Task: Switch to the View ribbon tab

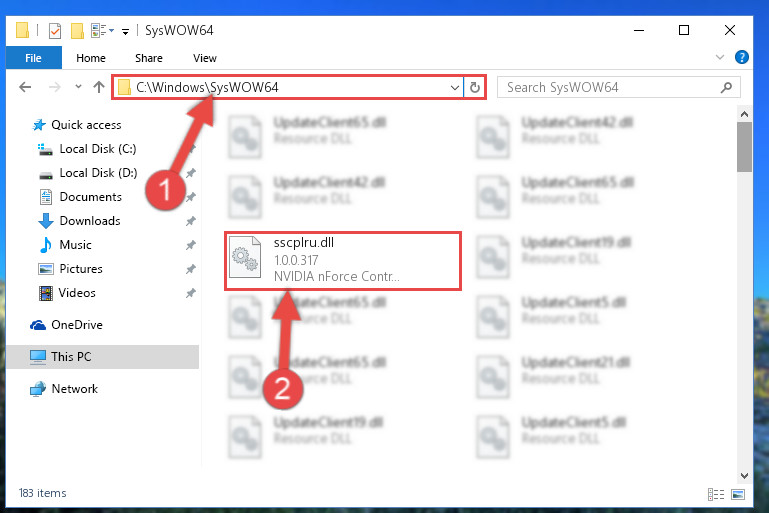Action: (205, 58)
